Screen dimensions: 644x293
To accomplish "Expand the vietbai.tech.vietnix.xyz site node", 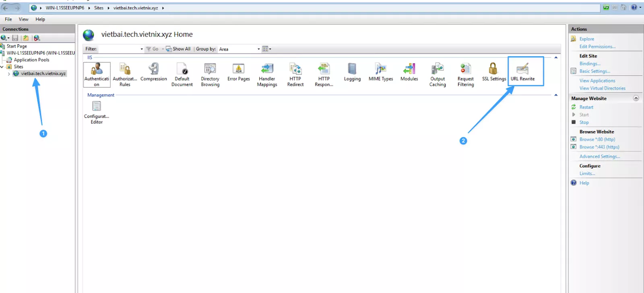I will click(9, 74).
